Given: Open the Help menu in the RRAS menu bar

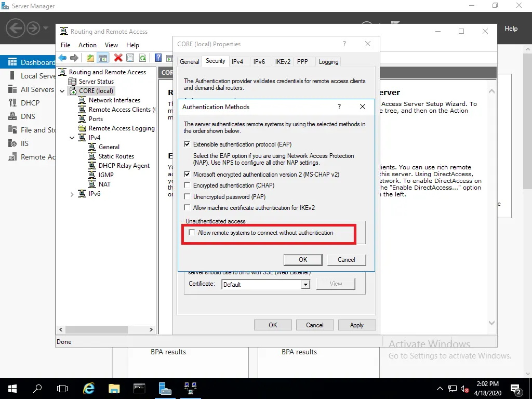Looking at the screenshot, I should click(132, 45).
